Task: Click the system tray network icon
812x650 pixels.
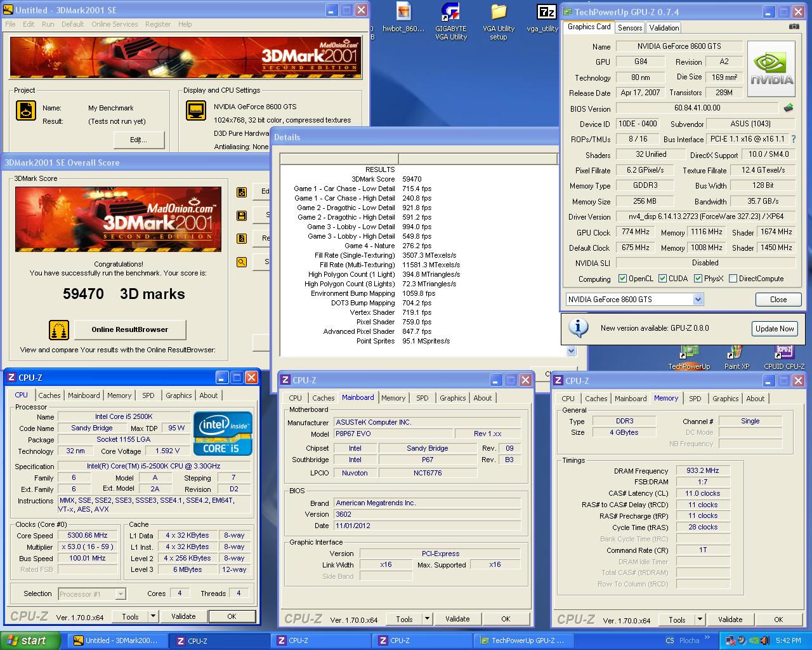Action: (x=732, y=640)
